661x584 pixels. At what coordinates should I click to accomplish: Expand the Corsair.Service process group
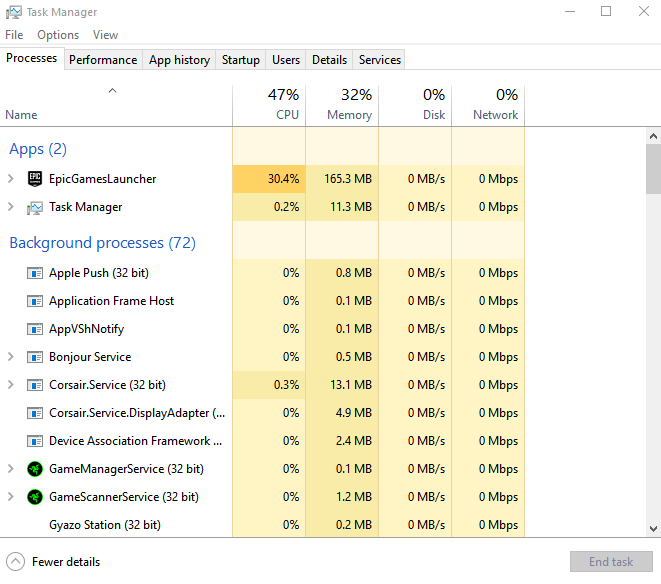11,385
